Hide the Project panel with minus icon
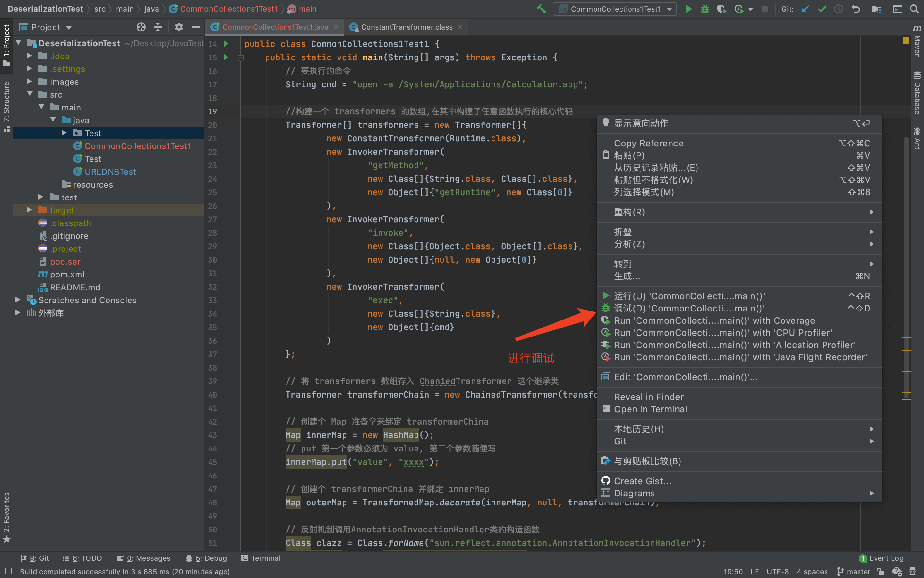The height and width of the screenshot is (578, 924). (x=195, y=27)
